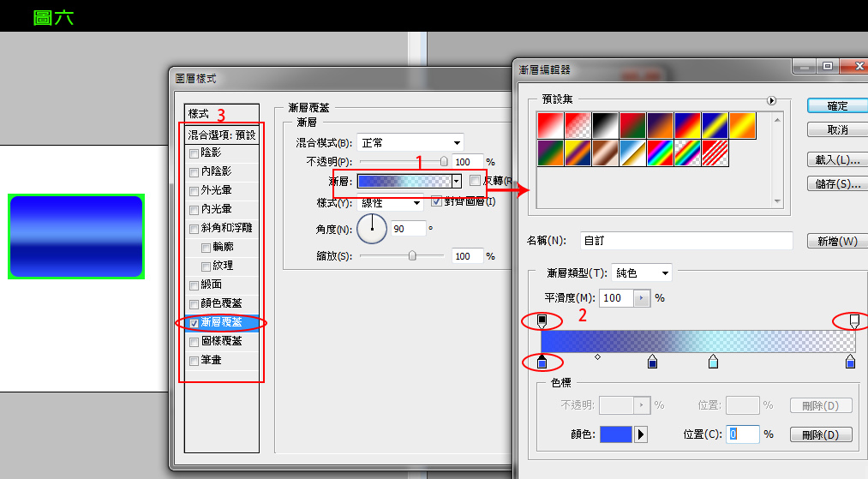Click 刪除 beside the color position field
Viewport: 868px width, 479px height.
[820, 434]
